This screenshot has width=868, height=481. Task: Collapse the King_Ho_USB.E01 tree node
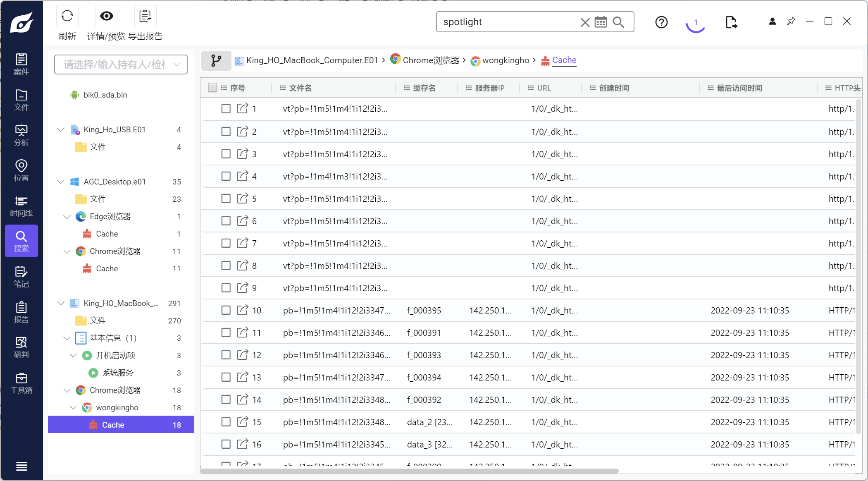pyautogui.click(x=61, y=129)
